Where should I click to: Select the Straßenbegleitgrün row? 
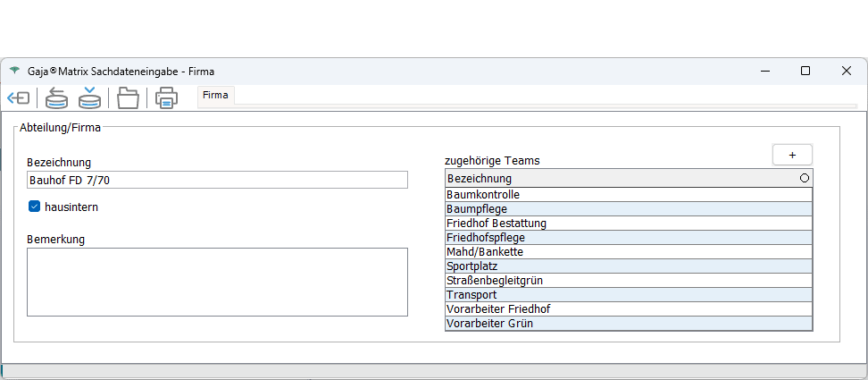628,280
